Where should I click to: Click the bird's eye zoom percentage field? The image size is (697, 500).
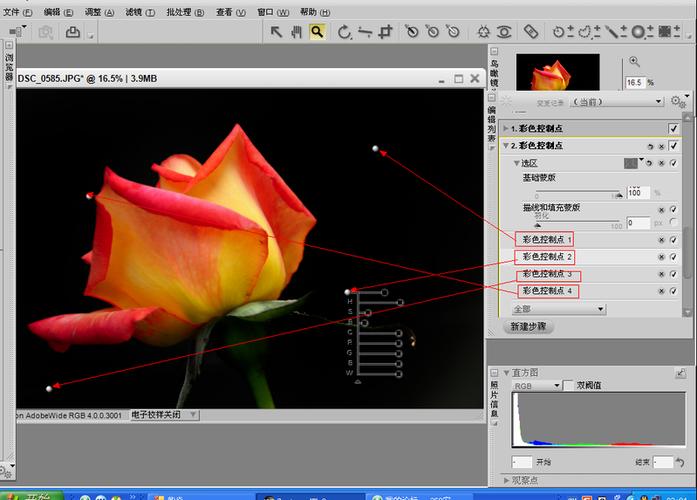pos(634,83)
